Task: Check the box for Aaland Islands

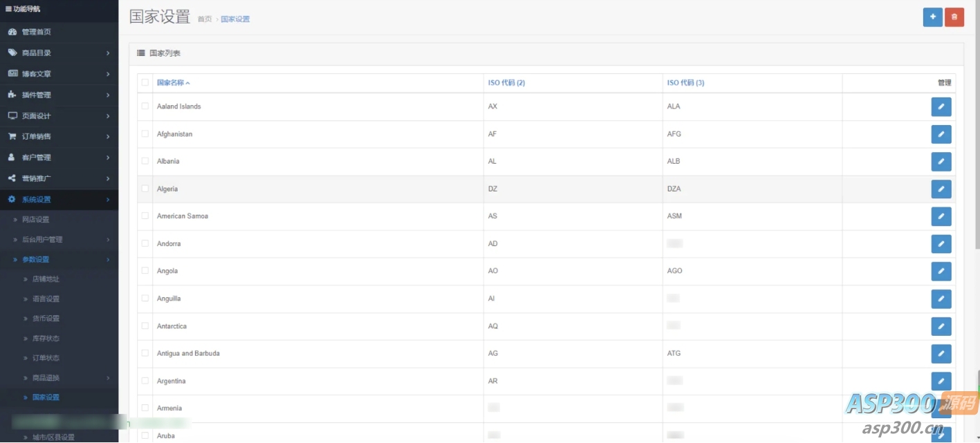Action: (145, 106)
